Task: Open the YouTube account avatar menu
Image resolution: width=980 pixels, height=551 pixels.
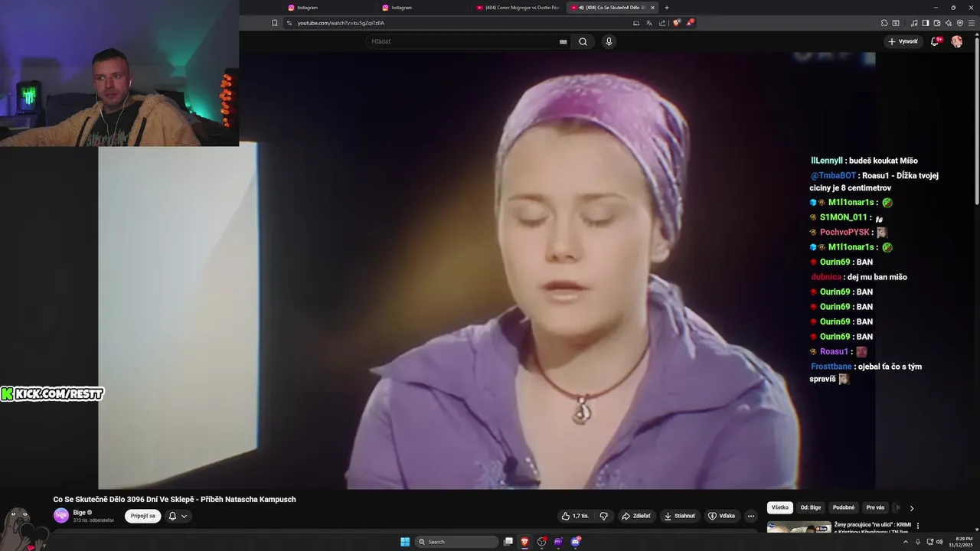Action: 957,41
